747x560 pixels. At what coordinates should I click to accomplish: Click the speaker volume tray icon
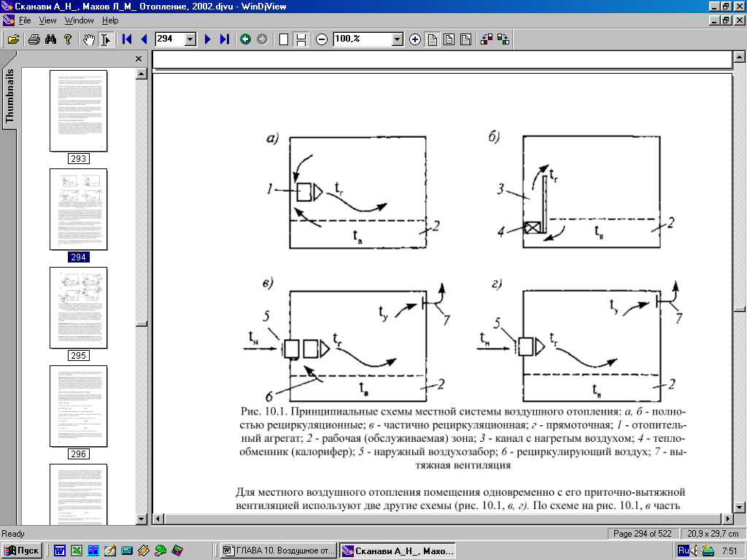point(694,551)
